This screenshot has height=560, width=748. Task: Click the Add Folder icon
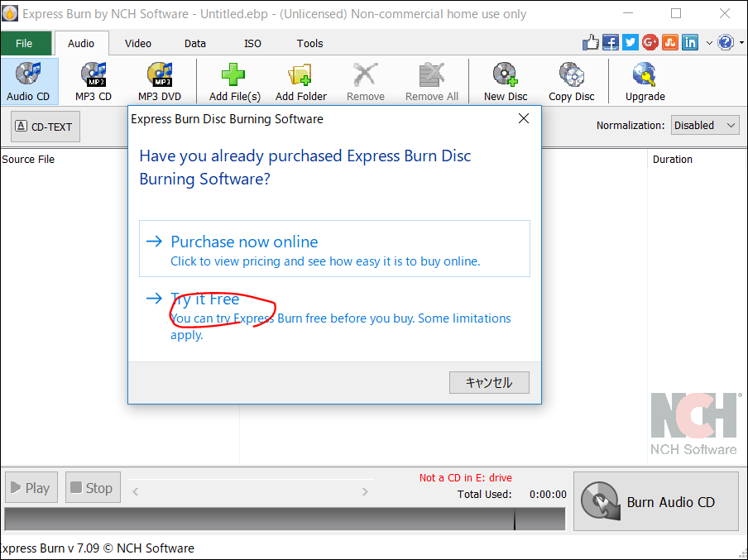pos(300,75)
